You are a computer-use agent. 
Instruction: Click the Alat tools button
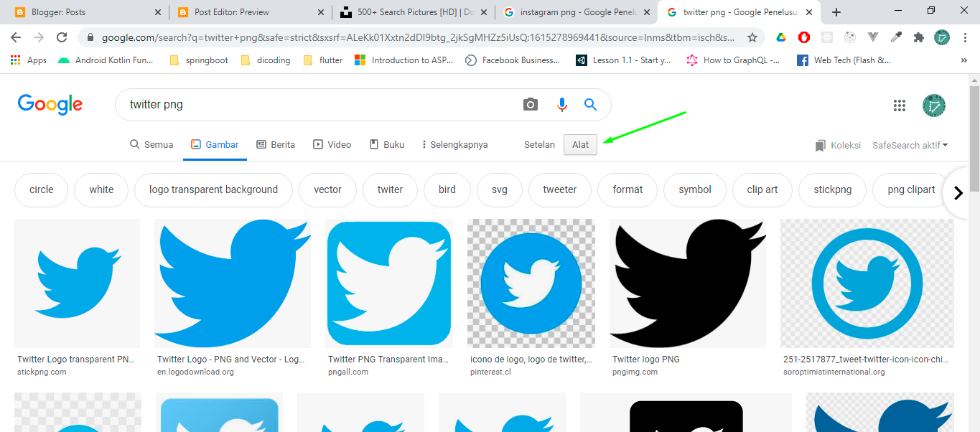(x=580, y=144)
